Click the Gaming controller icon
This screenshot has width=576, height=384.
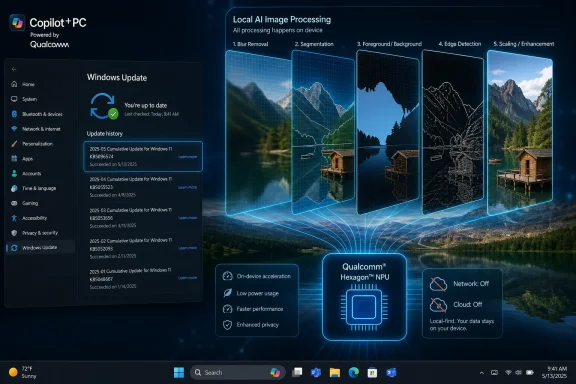(14, 203)
